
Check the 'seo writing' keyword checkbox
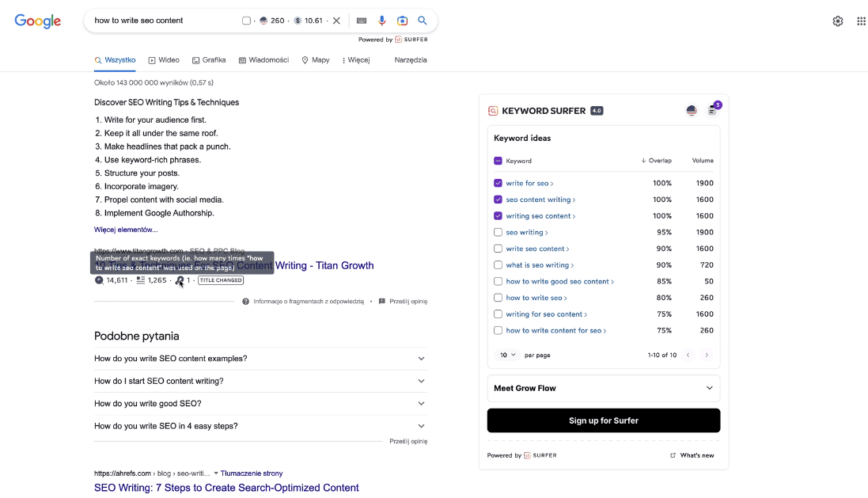(x=498, y=232)
